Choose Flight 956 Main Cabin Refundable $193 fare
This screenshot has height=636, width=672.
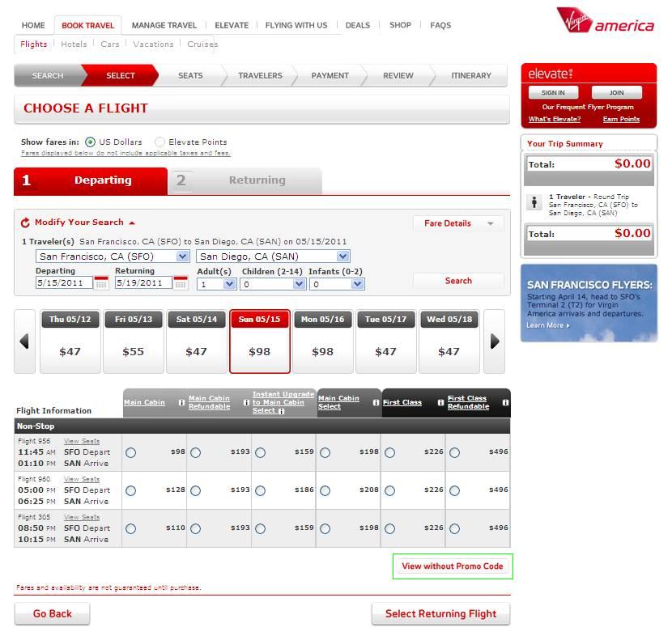point(195,452)
